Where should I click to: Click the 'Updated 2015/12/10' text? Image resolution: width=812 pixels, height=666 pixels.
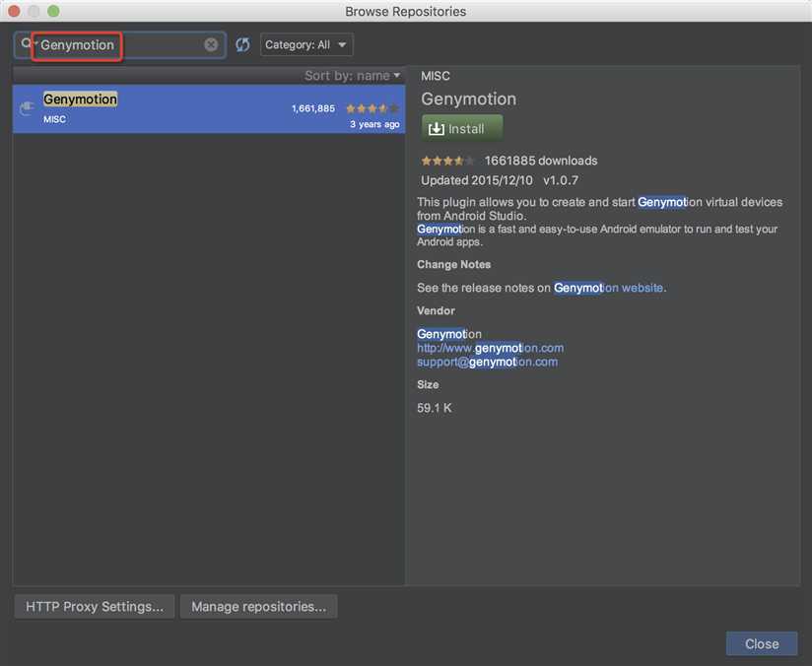[476, 180]
